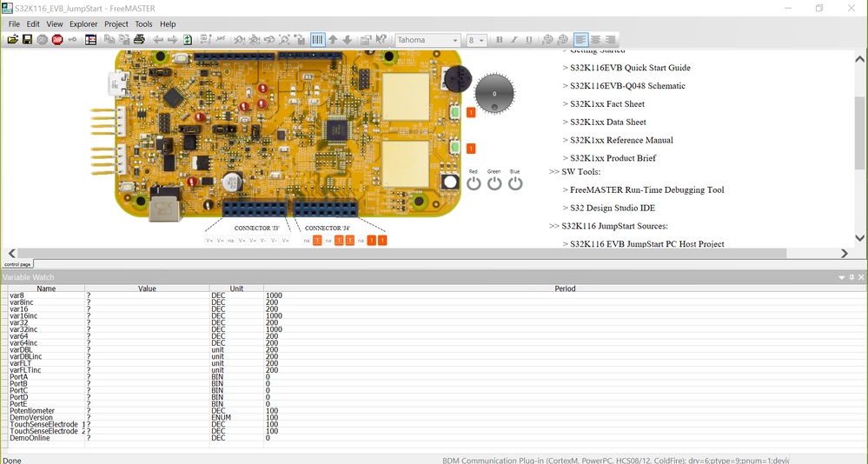Viewport: 868px width, 464px height.
Task: Toggle the Blue LED power button
Action: (x=515, y=183)
